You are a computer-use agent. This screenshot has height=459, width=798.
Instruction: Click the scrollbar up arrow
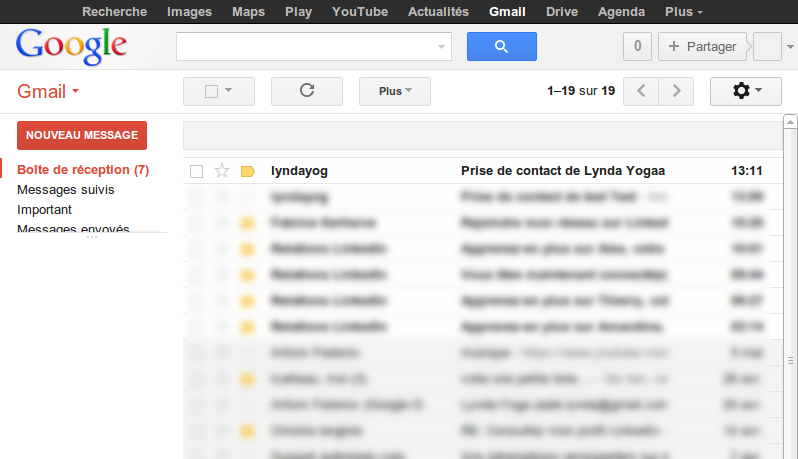click(x=790, y=122)
